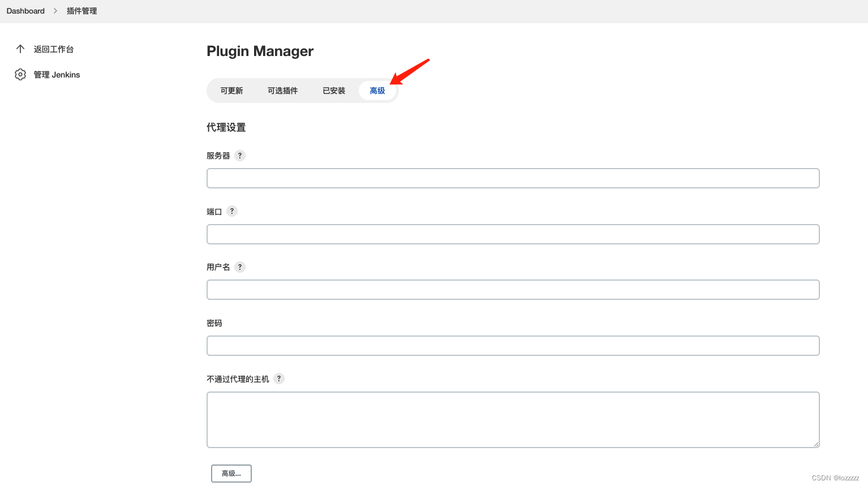This screenshot has height=486, width=868.
Task: Click breadcrumb chevron after Dashboard
Action: (x=55, y=11)
